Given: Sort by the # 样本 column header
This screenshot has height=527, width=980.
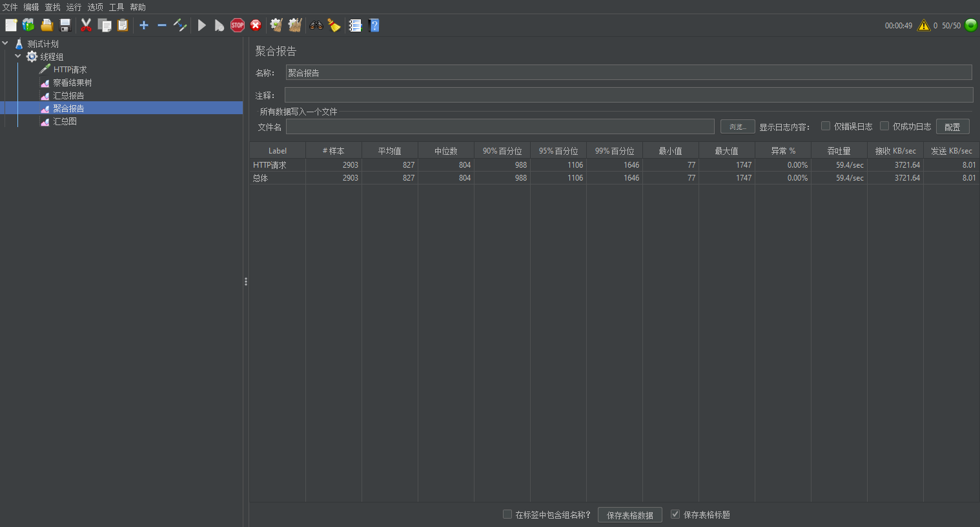Looking at the screenshot, I should (x=334, y=150).
